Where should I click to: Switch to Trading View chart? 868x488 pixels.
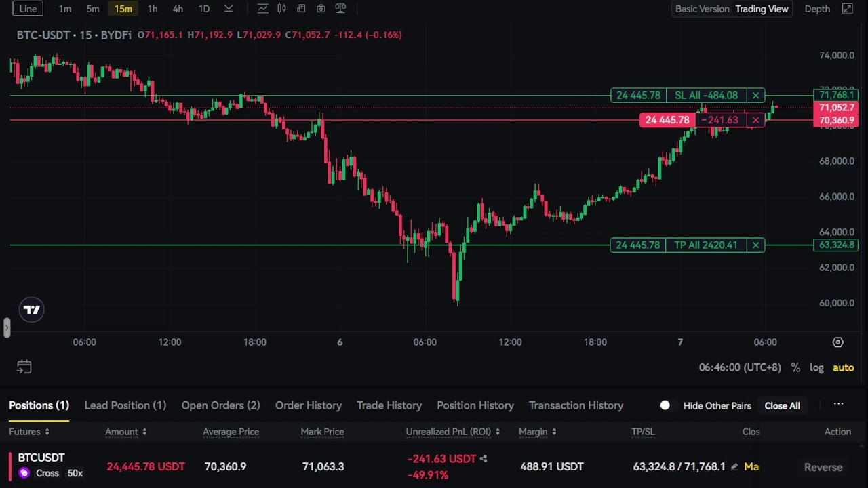[x=762, y=9]
